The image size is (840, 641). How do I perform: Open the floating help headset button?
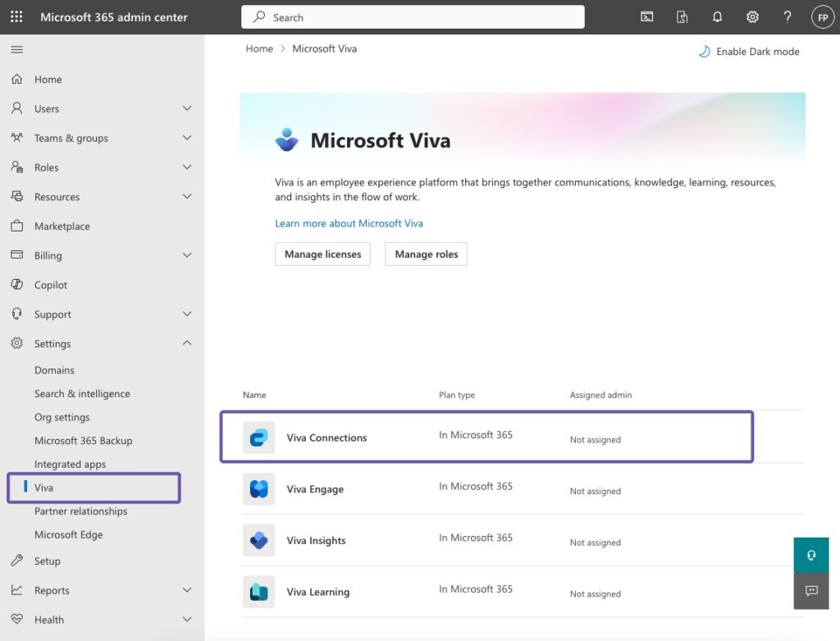coord(811,556)
